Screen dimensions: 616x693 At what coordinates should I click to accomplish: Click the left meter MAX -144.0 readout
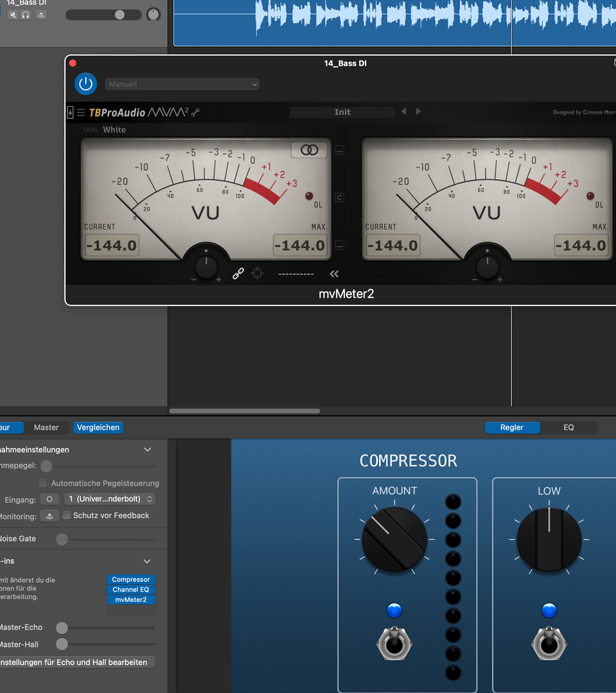[300, 245]
